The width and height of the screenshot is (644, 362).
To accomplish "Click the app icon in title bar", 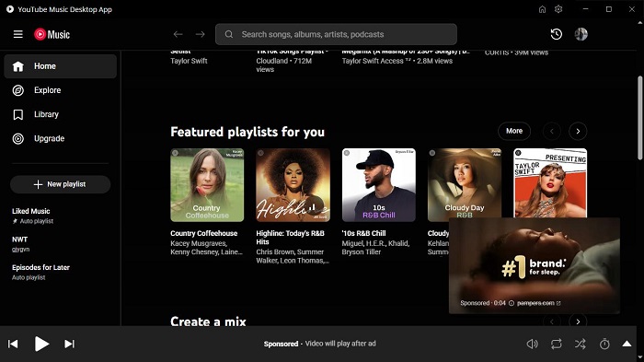I will [10, 9].
